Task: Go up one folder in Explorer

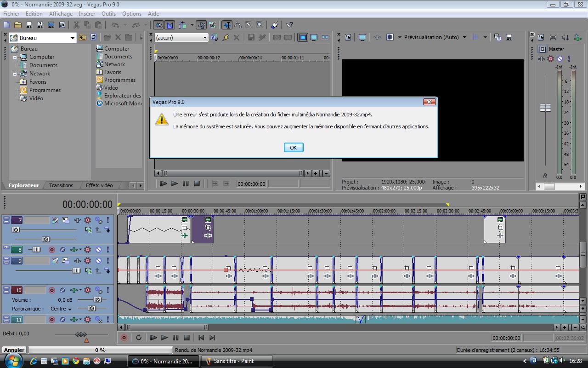Action: point(83,37)
